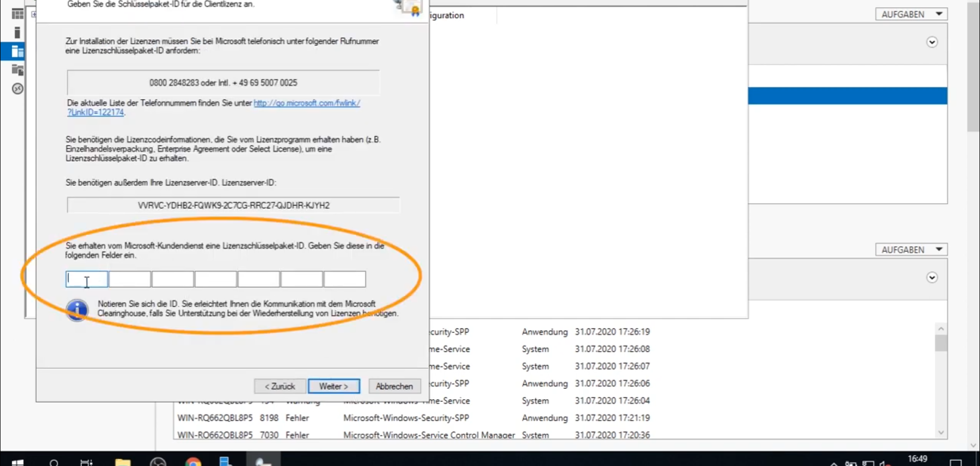The image size is (980, 466).
Task: Launch Google Chrome from the taskbar
Action: click(193, 462)
